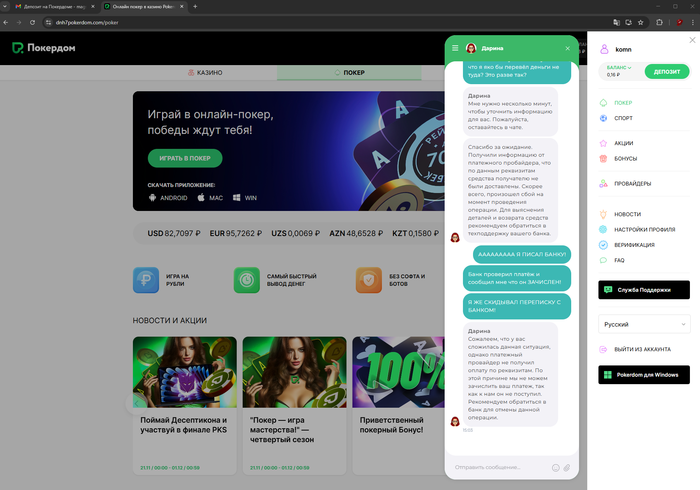Viewport: 700px width, 490px height.
Task: Open Служба Поддержки button
Action: 644,290
